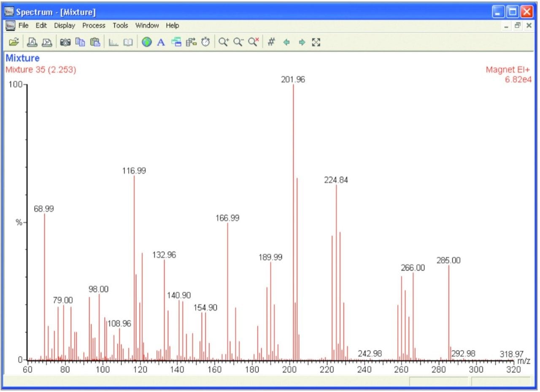Click the copy pages icon
The height and width of the screenshot is (392, 540).
pyautogui.click(x=80, y=42)
